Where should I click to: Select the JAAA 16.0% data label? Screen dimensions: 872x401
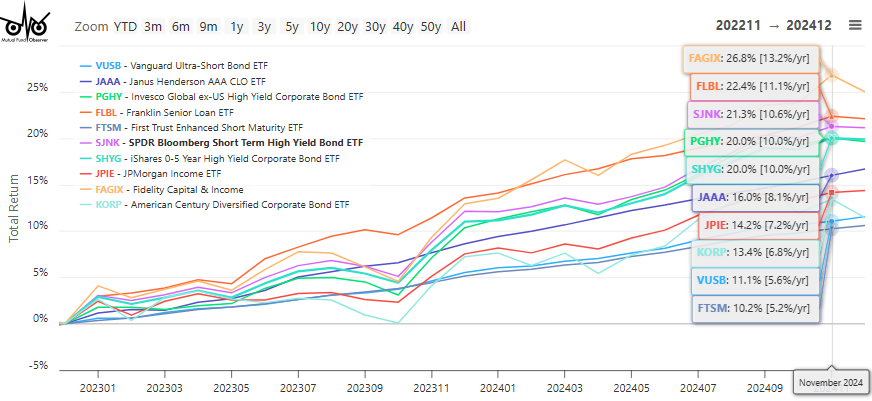(755, 198)
